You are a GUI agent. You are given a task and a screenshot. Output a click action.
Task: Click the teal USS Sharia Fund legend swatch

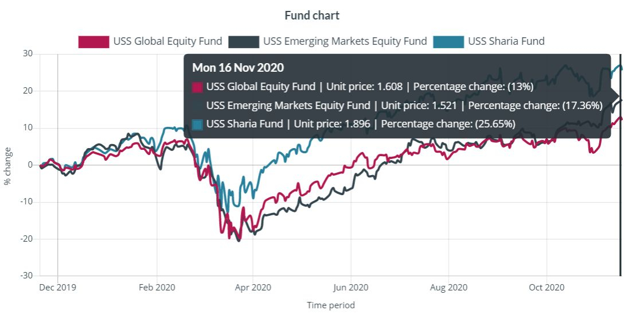(448, 41)
